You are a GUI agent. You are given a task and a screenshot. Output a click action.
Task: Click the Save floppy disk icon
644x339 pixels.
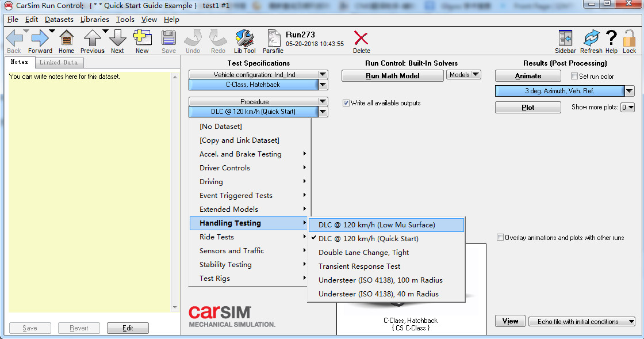click(x=168, y=39)
